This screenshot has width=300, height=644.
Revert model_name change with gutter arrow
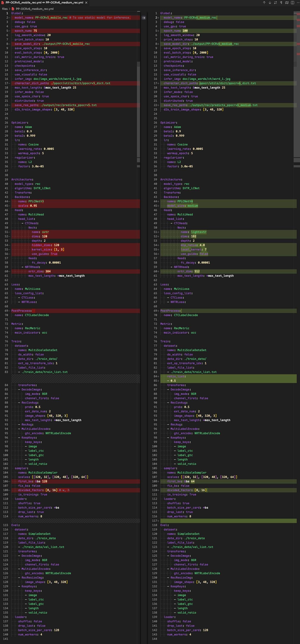[144, 18]
